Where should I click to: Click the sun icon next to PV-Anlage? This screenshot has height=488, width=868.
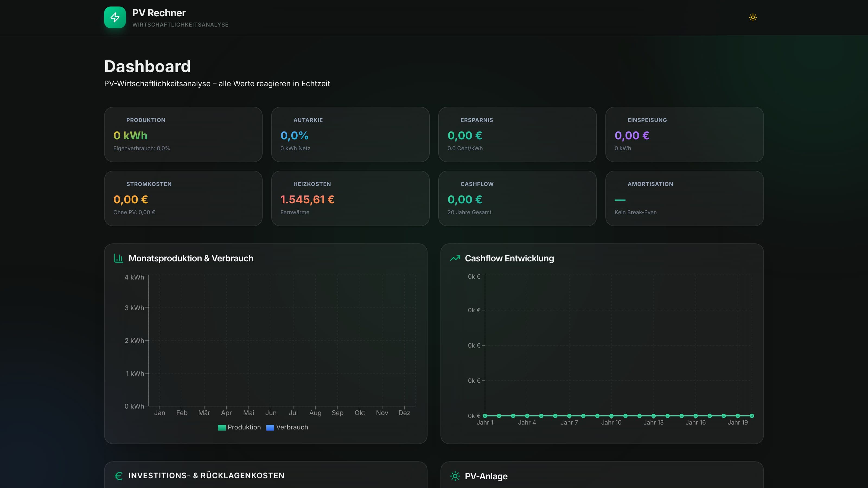[455, 476]
